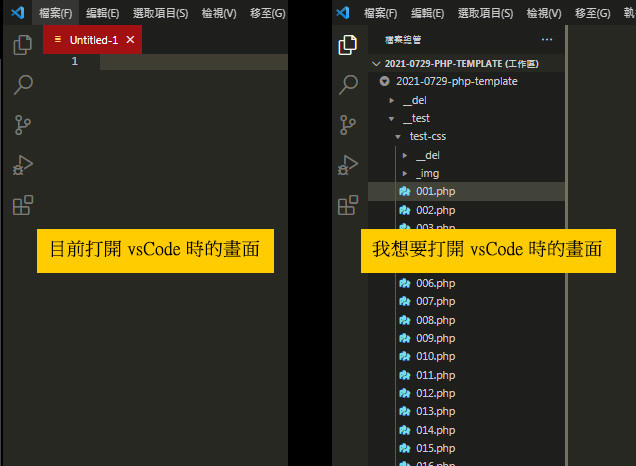Open file 012.php

click(x=466, y=393)
